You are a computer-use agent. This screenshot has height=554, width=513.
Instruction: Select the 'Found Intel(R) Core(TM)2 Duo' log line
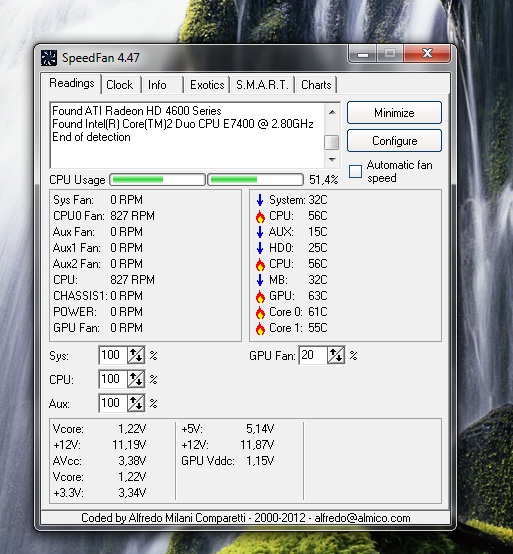(183, 124)
